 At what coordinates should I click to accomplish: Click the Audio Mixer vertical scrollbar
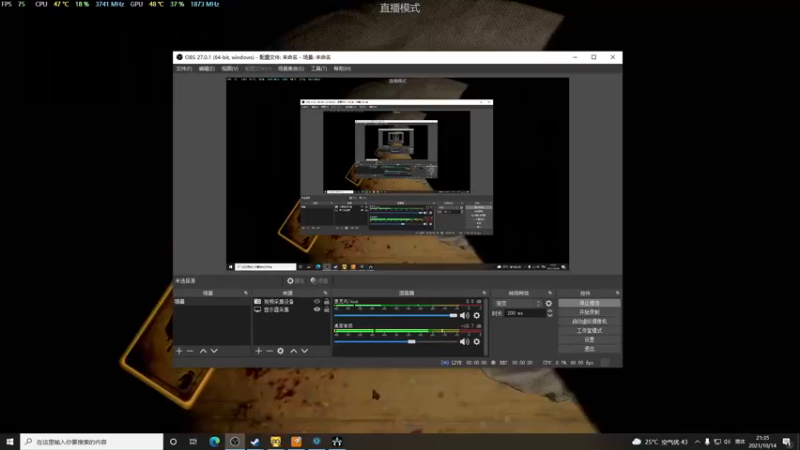point(485,327)
